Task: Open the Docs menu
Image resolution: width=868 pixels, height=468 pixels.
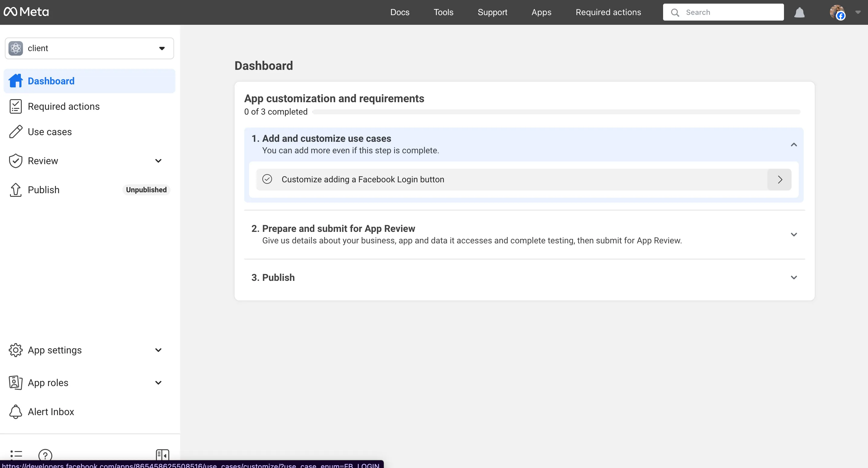Action: [x=400, y=12]
